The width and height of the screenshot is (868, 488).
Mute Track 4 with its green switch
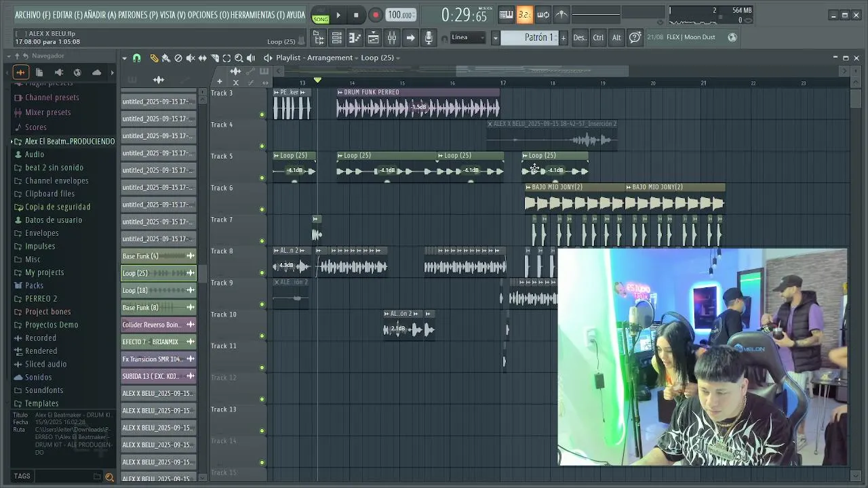(262, 146)
